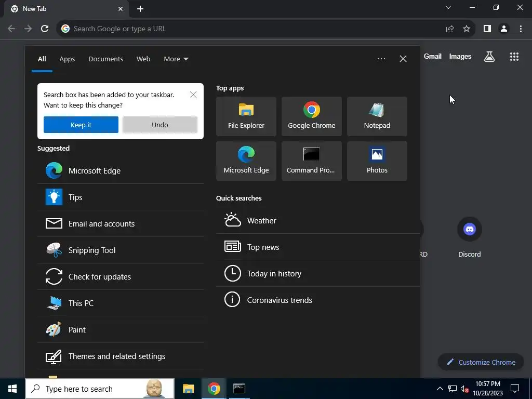
Task: Show hidden system tray icons
Action: (440, 389)
